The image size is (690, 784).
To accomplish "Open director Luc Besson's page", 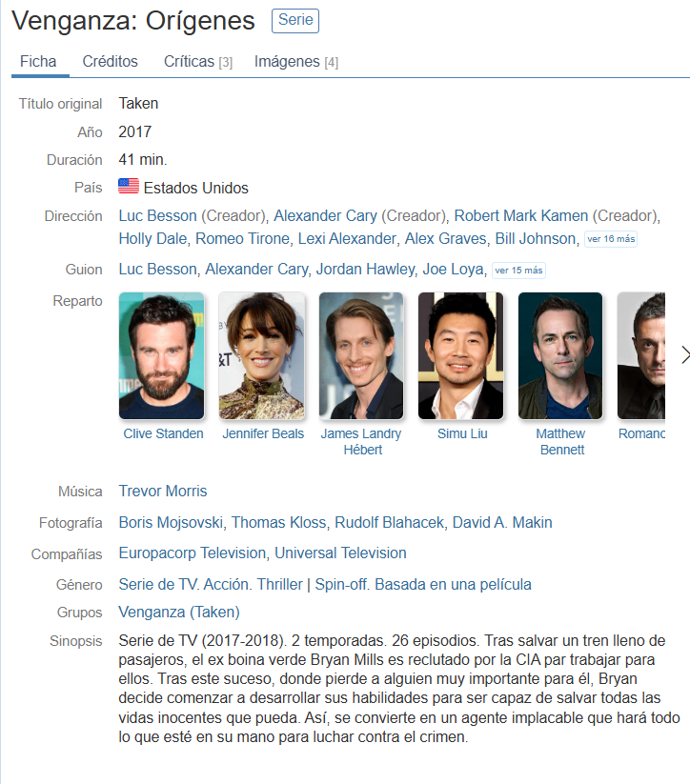I will coord(157,215).
